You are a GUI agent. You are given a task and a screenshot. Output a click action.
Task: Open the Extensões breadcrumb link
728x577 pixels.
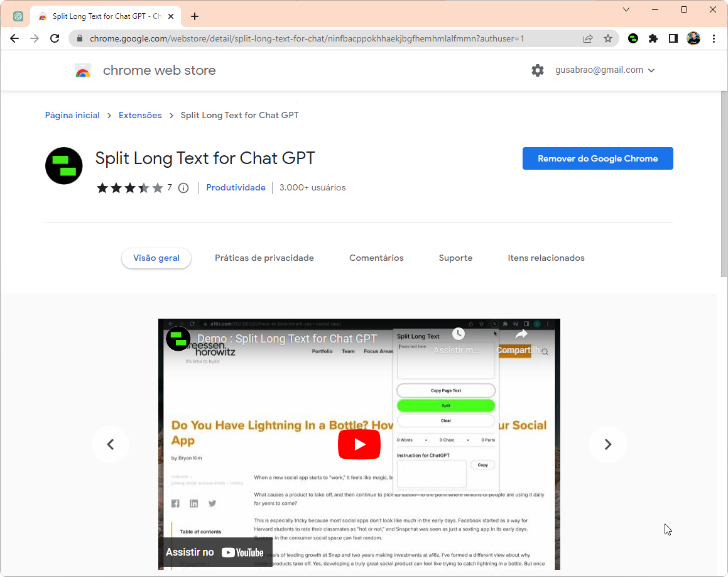pos(140,115)
